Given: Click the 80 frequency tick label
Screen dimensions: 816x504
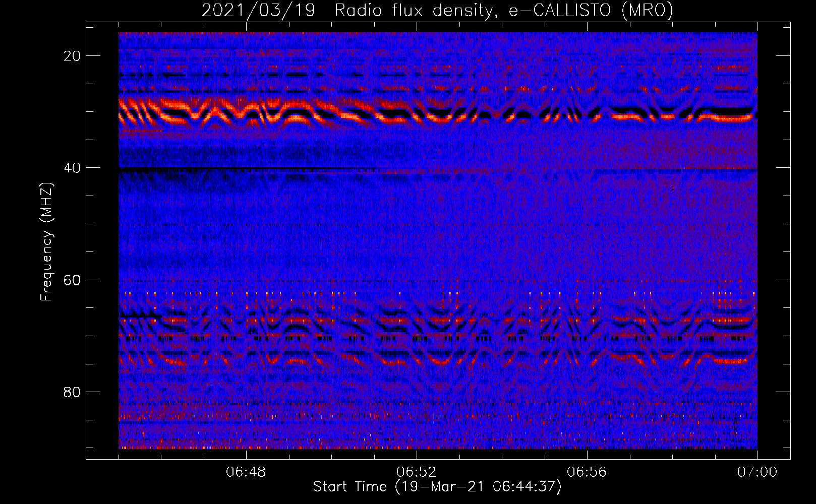Looking at the screenshot, I should tap(72, 392).
